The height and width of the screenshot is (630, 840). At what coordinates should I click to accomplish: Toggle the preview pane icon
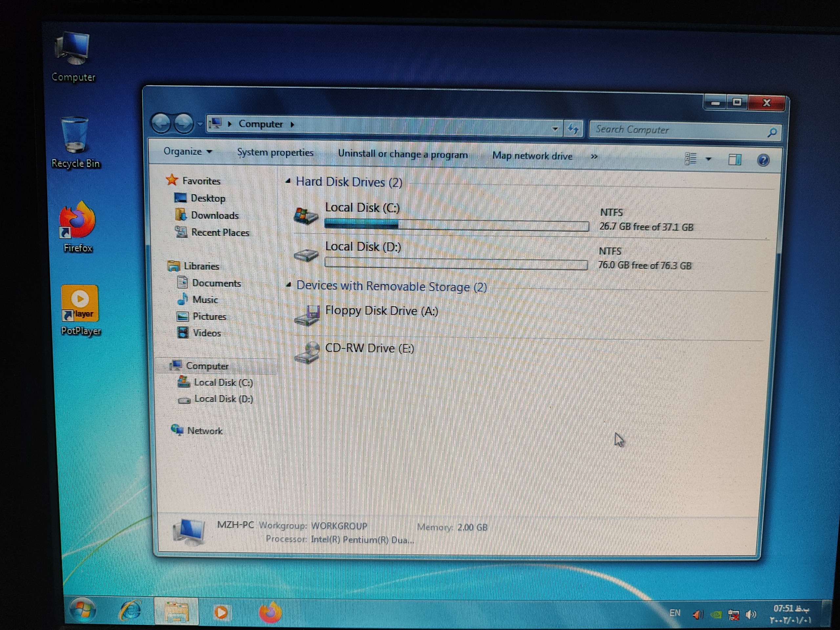[734, 159]
